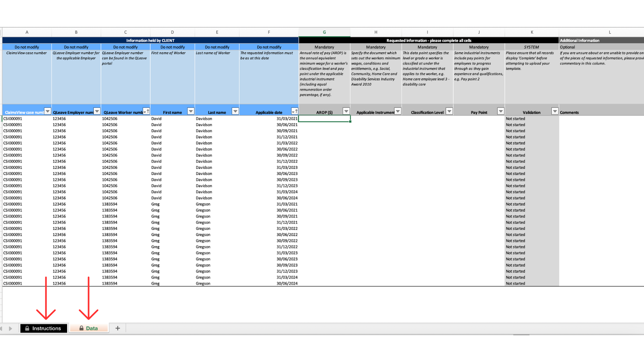
Task: Click the active AROP cell for 31/03/2021
Action: point(324,119)
